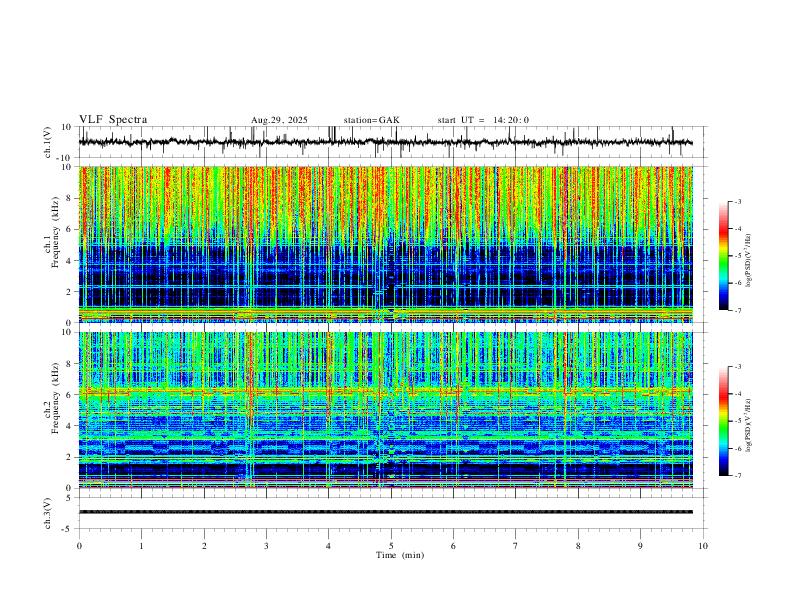The width and height of the screenshot is (792, 612).
Task: Click the "-3" tick on ch.1 colorbar
Action: point(738,201)
